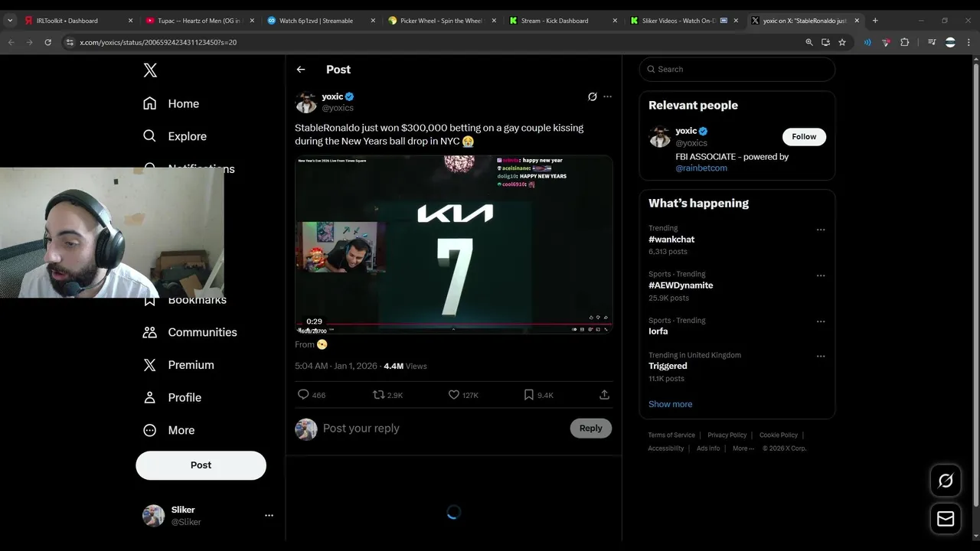The width and height of the screenshot is (980, 551).
Task: Open the Iorfa trend
Action: (x=658, y=331)
